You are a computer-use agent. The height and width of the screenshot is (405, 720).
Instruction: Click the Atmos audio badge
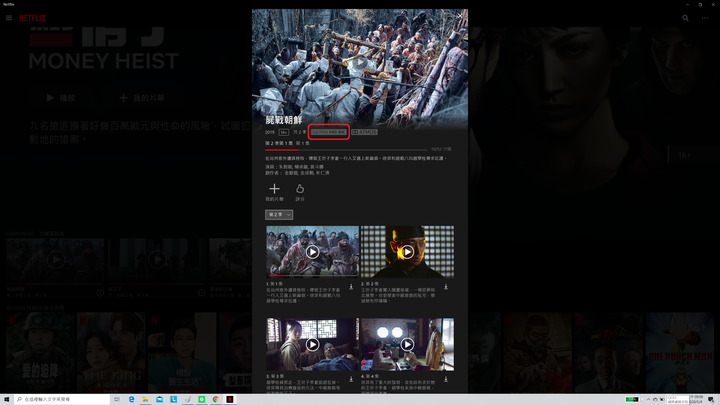click(365, 132)
